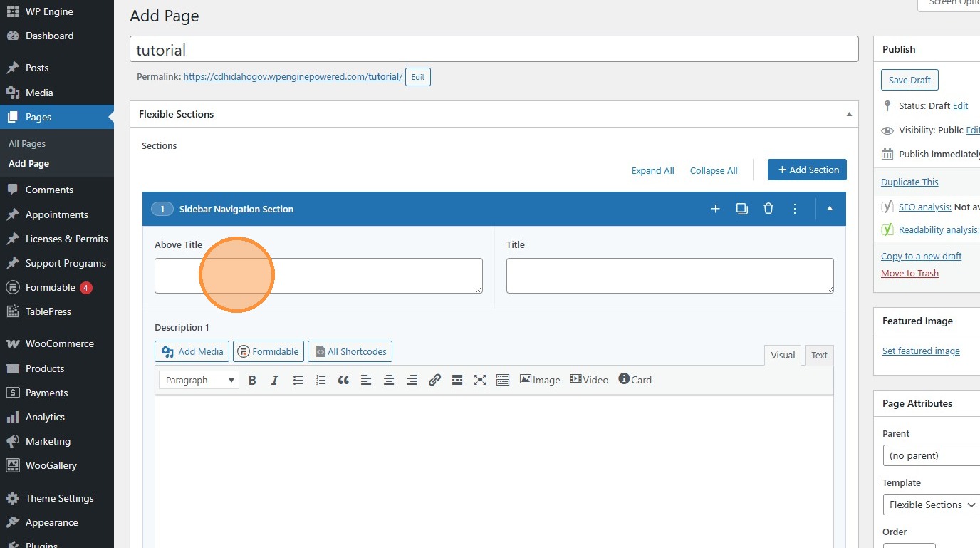Open the Pages menu

pos(57,117)
